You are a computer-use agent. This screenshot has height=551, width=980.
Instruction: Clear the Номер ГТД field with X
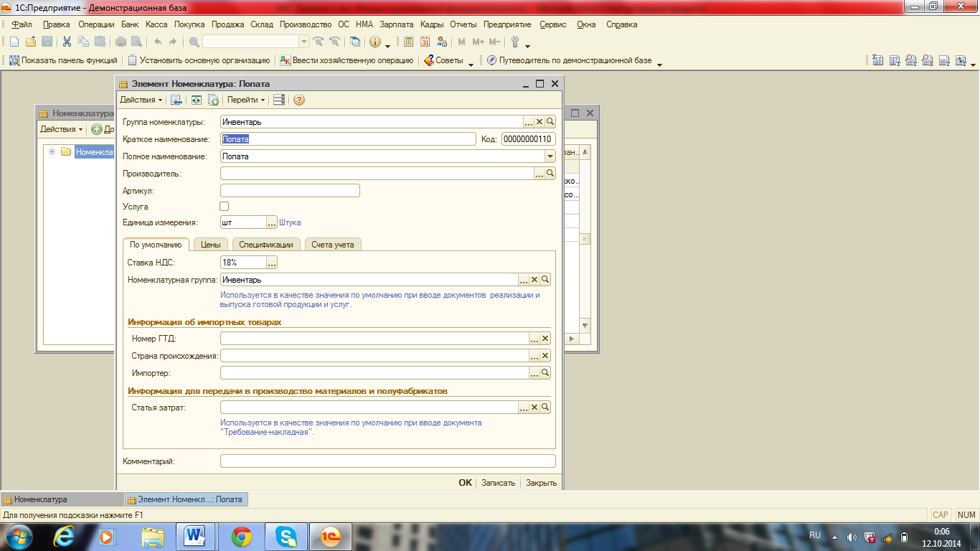click(x=545, y=339)
